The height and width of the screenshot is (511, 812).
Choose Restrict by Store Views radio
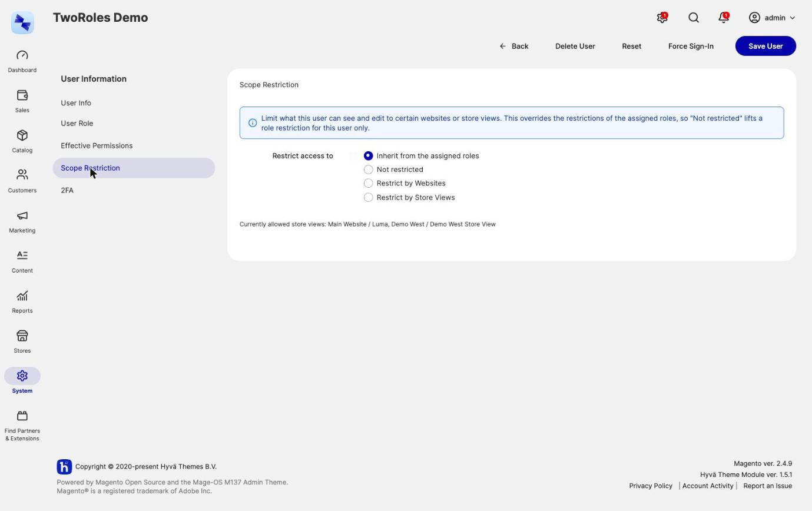(369, 197)
